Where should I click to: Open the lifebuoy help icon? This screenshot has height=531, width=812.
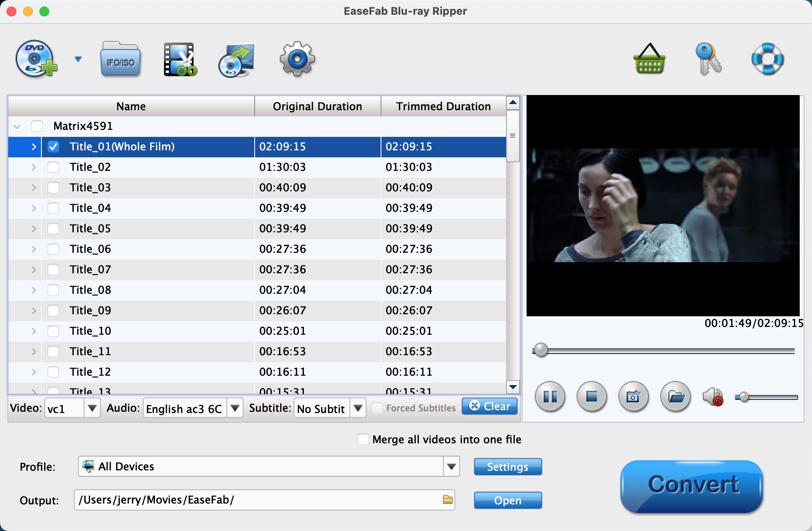click(768, 59)
